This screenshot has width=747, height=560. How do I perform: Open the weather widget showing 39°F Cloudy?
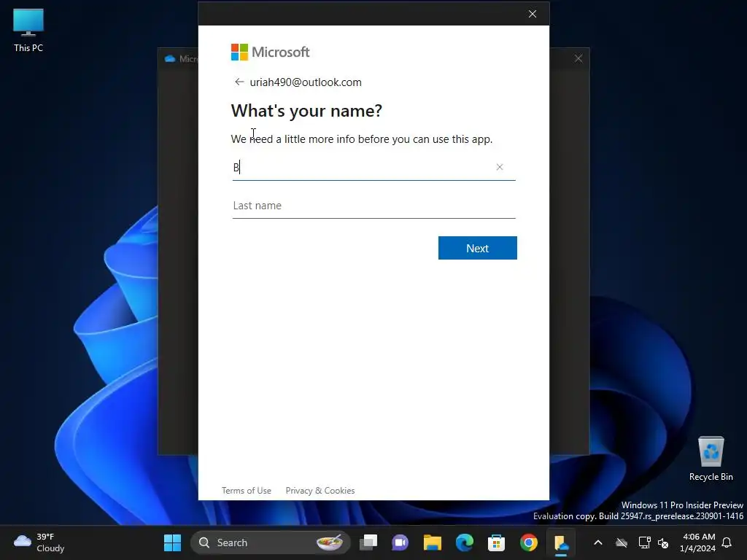[39, 542]
